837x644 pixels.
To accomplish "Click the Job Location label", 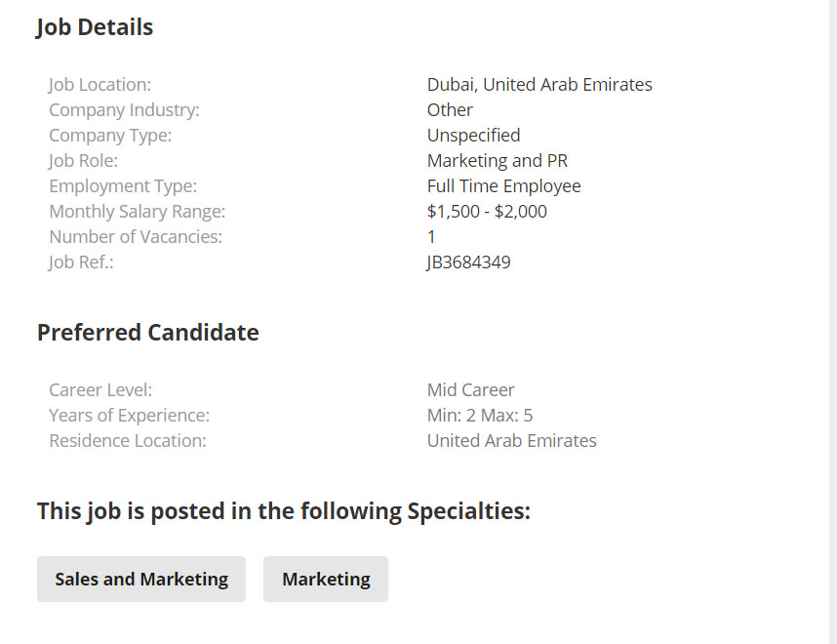I will click(x=100, y=84).
